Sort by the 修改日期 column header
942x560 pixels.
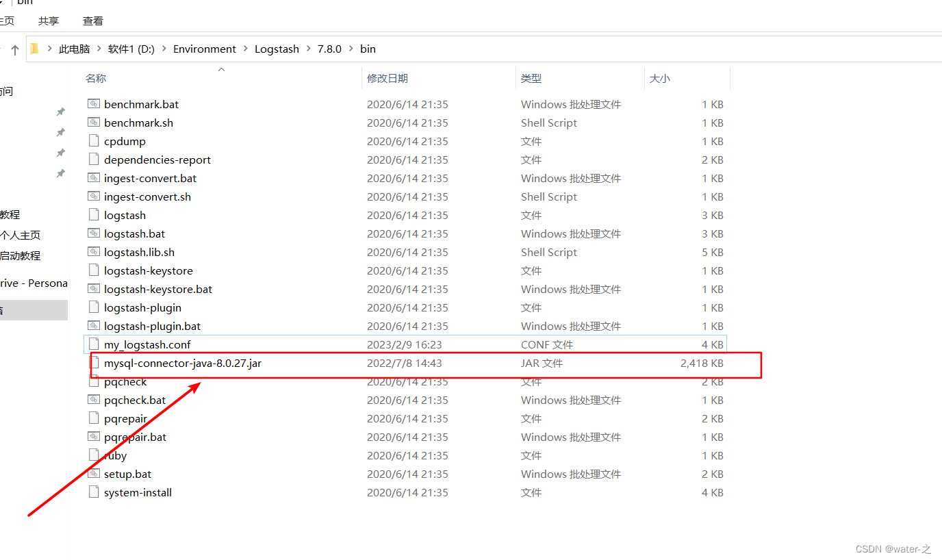click(387, 78)
